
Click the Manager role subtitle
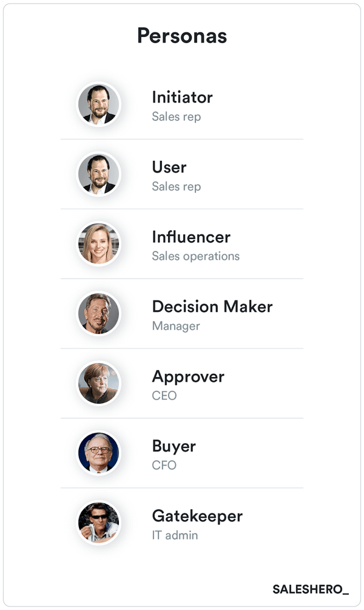176,326
